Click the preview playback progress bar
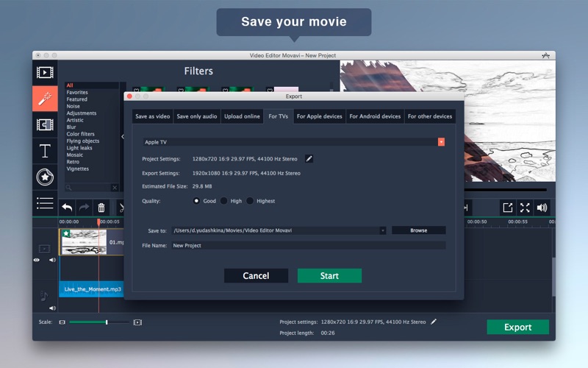 click(x=505, y=190)
